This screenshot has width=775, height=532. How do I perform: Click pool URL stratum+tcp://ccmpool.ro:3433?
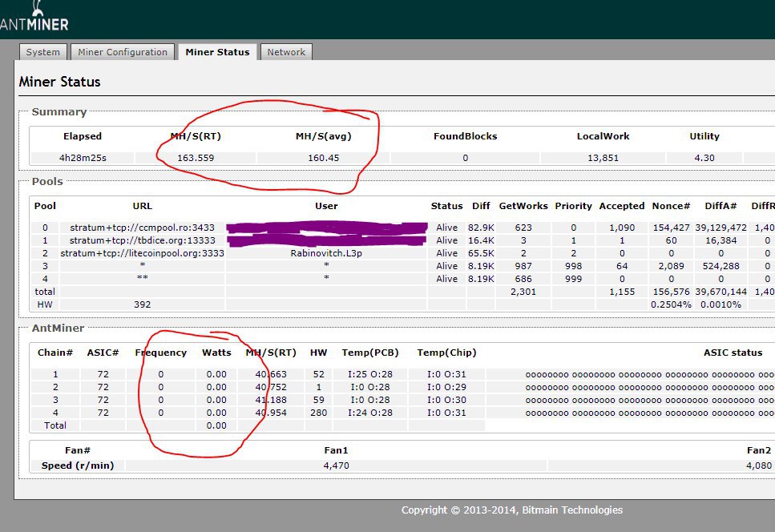pyautogui.click(x=143, y=228)
